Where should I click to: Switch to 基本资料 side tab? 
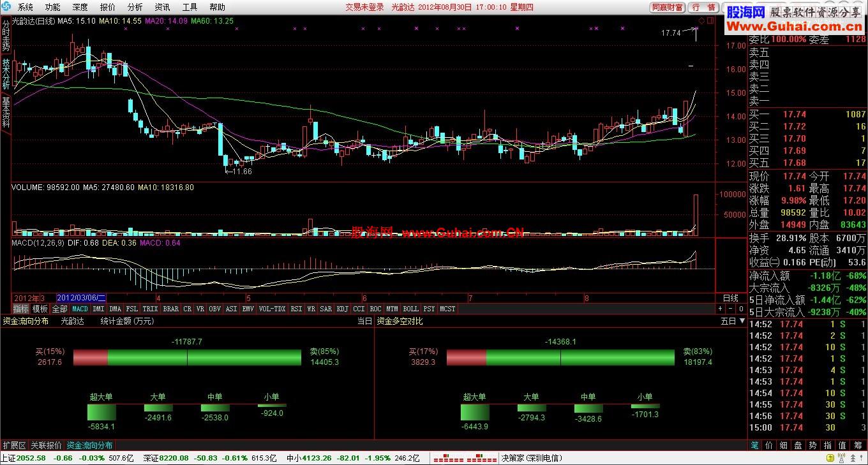(6, 112)
